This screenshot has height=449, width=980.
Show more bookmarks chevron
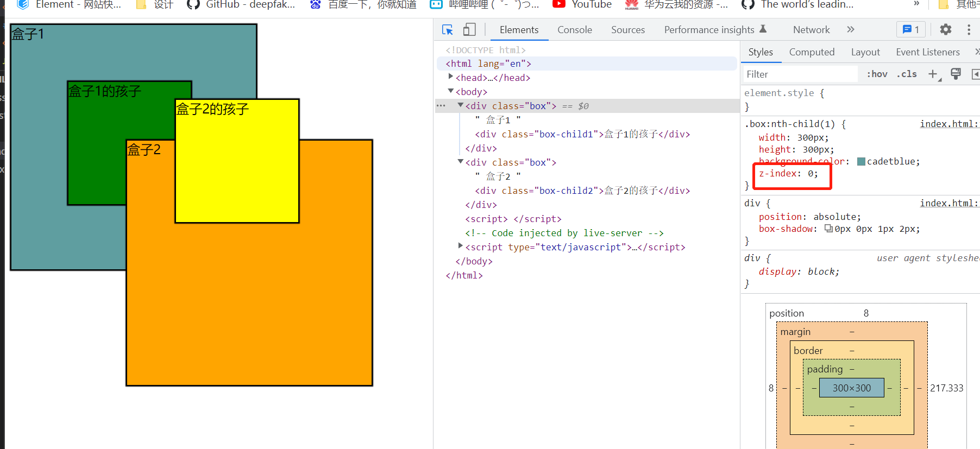916,4
